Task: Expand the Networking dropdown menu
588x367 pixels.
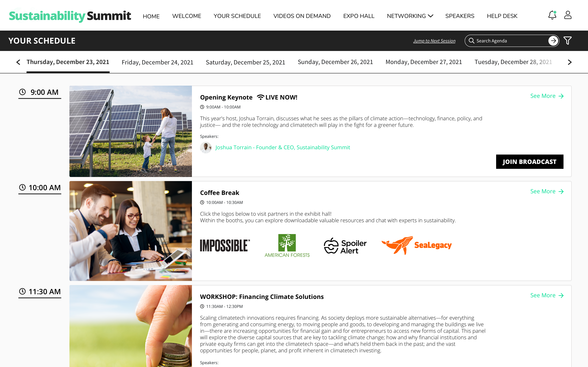Action: pyautogui.click(x=410, y=16)
